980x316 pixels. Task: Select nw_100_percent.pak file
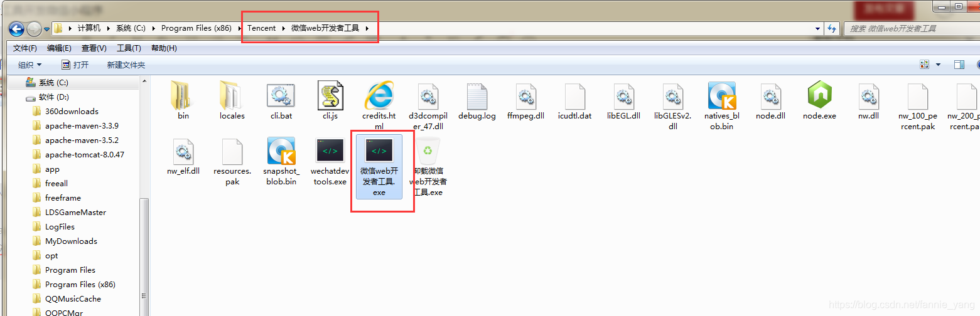[x=917, y=105]
